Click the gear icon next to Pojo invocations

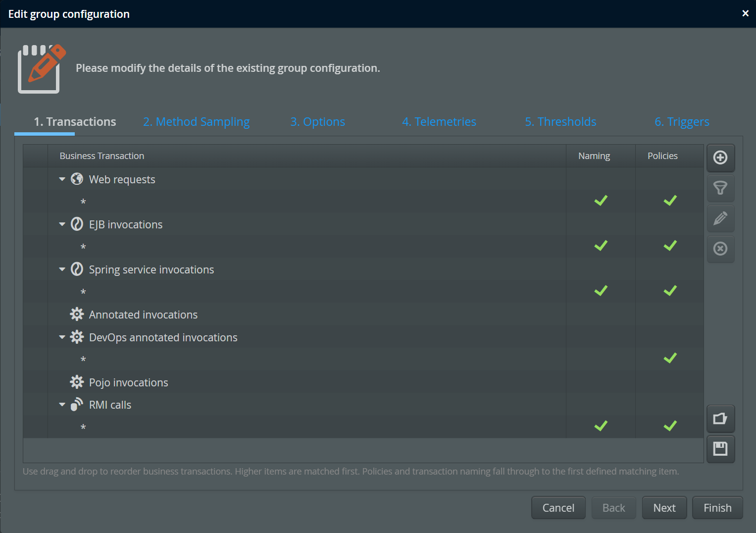[x=77, y=382]
